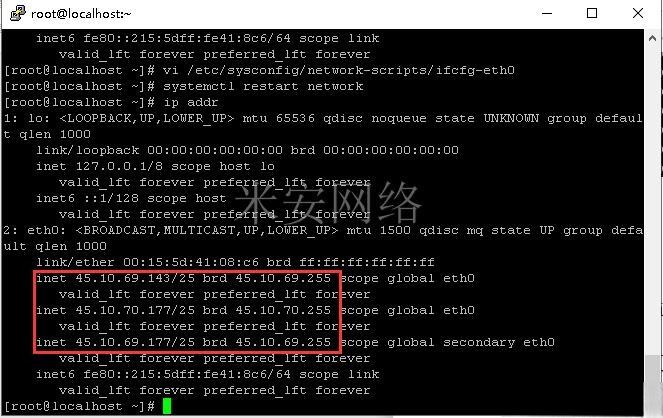Click the systemctl restart network command line
Screen dimensions: 663x418
click(184, 86)
